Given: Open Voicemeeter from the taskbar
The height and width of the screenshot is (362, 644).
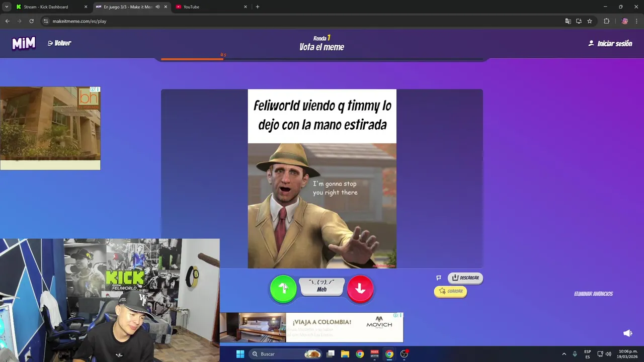Looking at the screenshot, I should (x=374, y=354).
